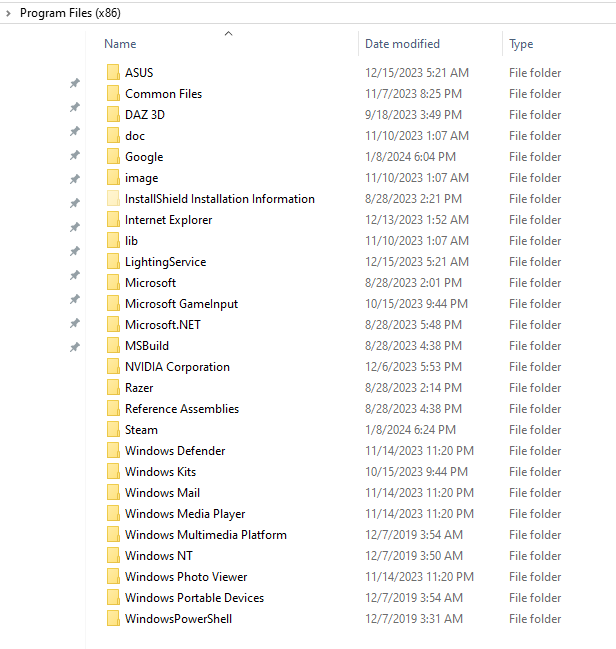
Task: Click date 8/28/2023 2:21 PM for InstallShield
Action: click(413, 199)
